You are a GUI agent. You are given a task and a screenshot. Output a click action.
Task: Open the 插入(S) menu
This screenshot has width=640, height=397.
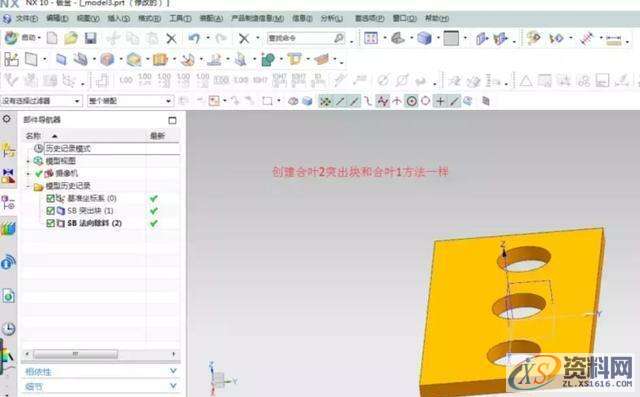click(x=119, y=18)
